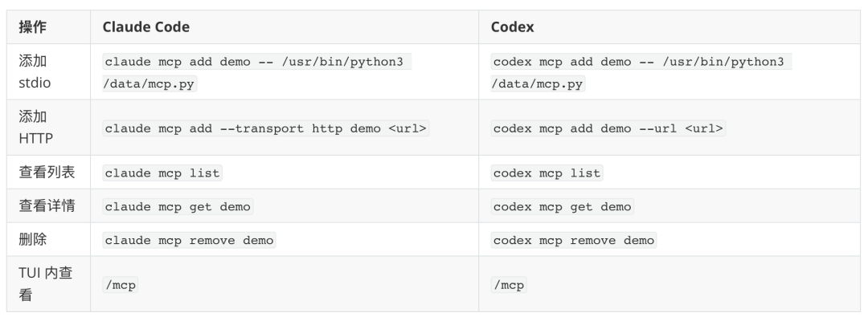Select the codex mcp list command
Screen dimensions: 868x321
pos(547,173)
